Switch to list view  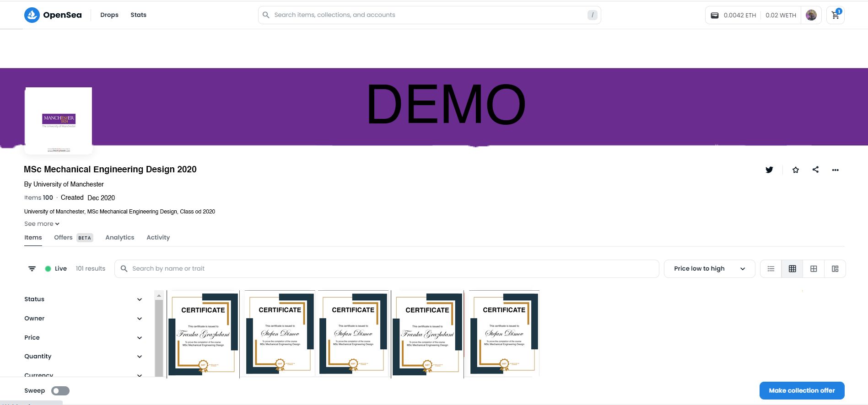(771, 269)
